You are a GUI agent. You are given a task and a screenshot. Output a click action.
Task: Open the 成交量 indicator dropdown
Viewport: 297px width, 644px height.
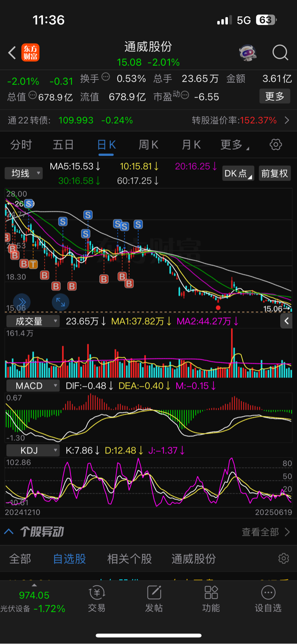[x=32, y=321]
